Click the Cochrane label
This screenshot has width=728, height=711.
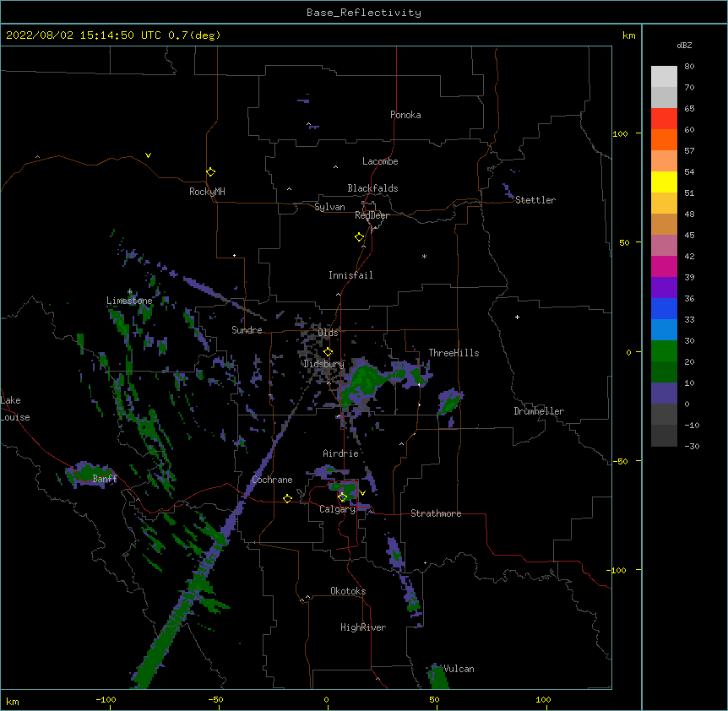click(x=272, y=480)
